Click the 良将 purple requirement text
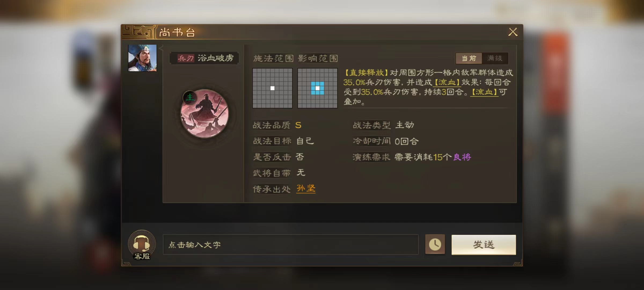Screen dimensions: 644x290 [x=462, y=157]
